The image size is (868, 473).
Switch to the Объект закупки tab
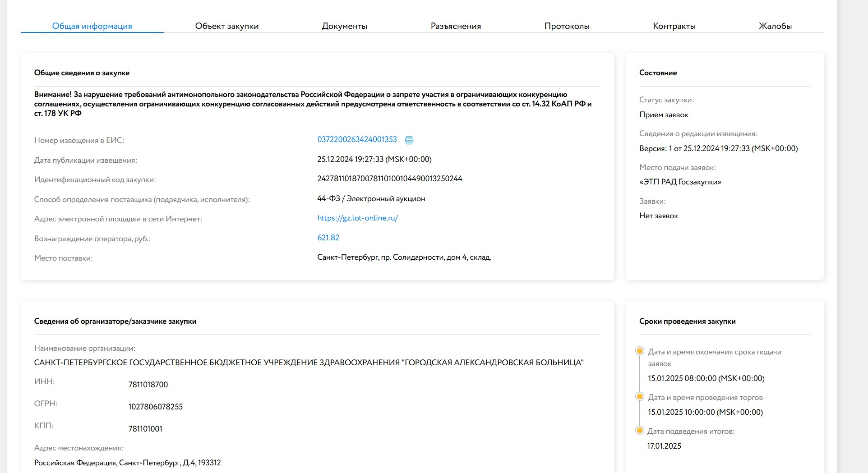tap(226, 26)
